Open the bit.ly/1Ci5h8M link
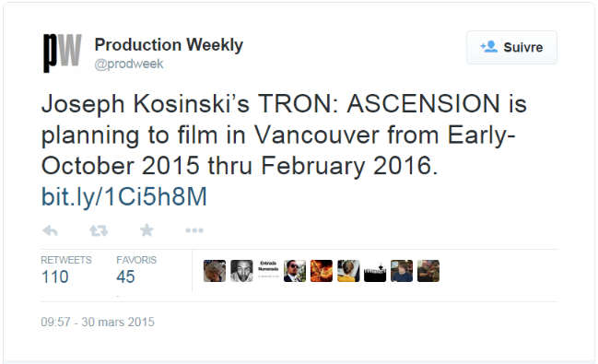The image size is (598, 364). coord(124,197)
